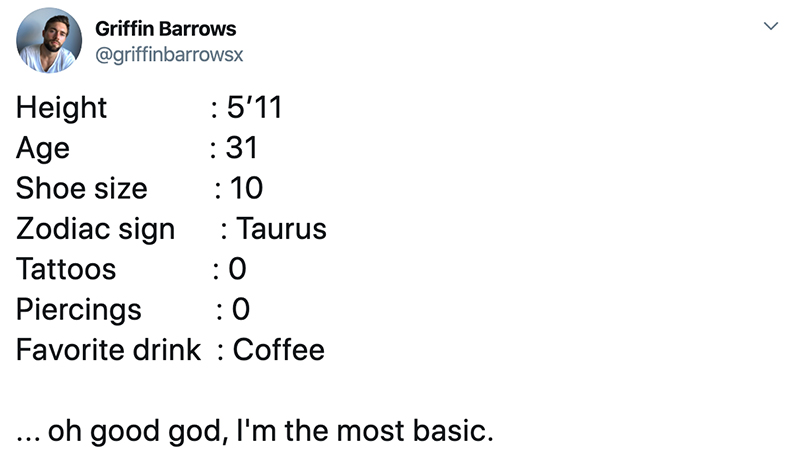Screen dimensions: 800x460
Task: Click the Shoe size label
Action: [82, 188]
